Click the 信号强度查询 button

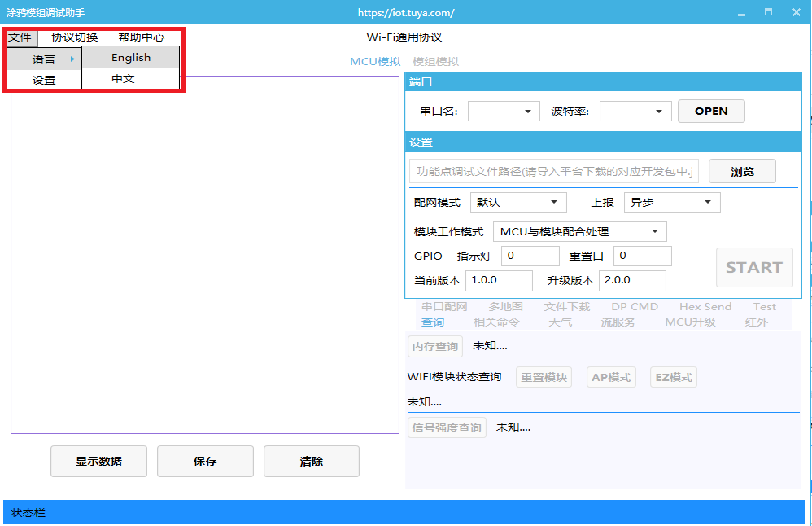447,427
